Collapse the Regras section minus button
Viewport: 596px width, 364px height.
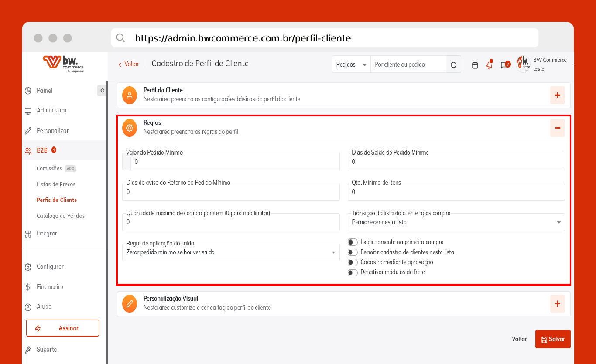[x=557, y=128]
